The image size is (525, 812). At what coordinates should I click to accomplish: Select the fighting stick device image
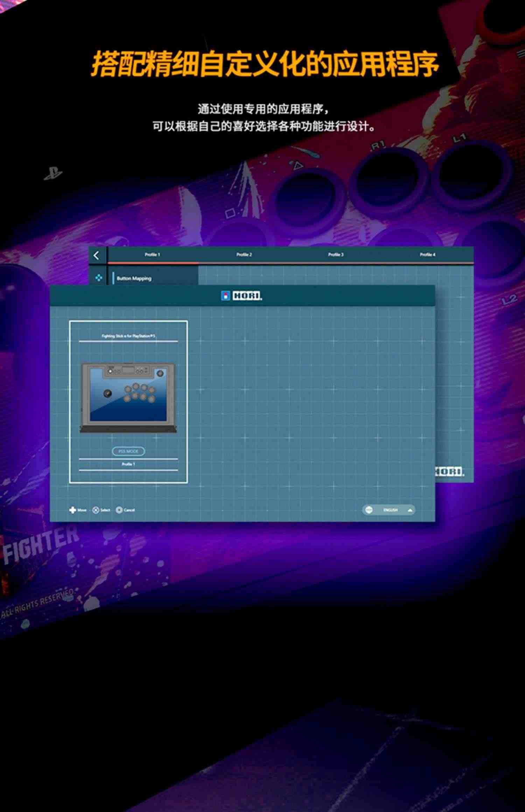pyautogui.click(x=128, y=398)
